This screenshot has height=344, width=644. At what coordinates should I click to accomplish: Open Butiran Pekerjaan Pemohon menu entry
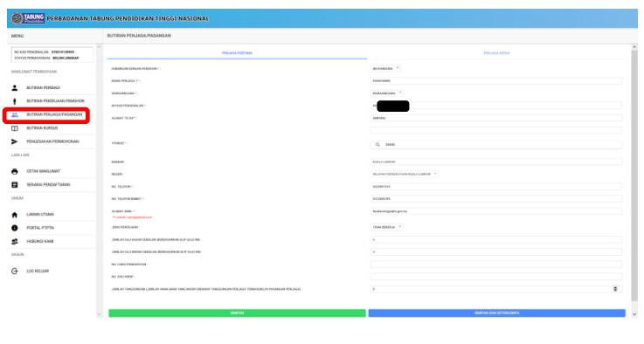[x=55, y=101]
